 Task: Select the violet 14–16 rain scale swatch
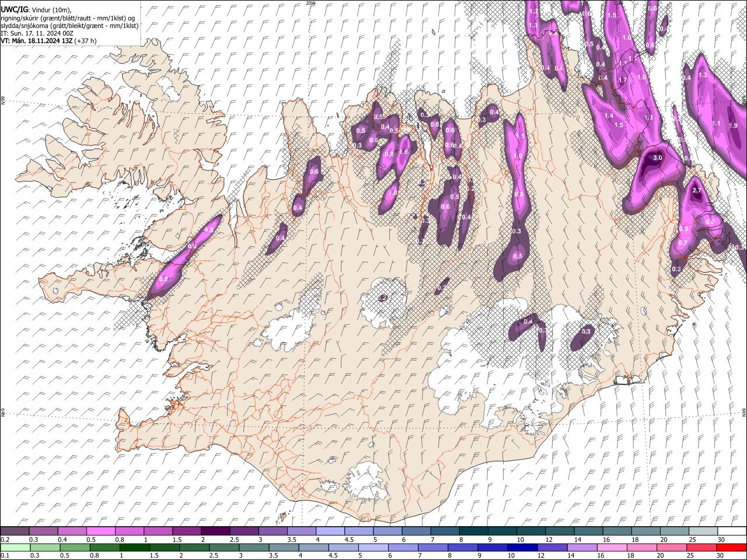click(x=581, y=547)
